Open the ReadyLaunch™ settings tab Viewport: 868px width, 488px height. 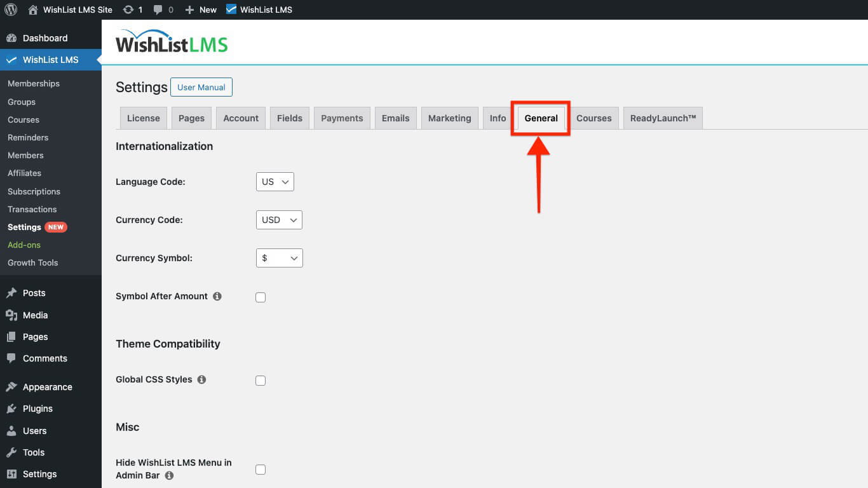[663, 118]
